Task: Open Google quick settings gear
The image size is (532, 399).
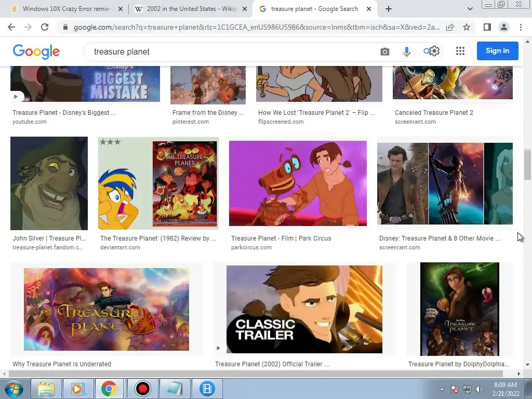Action: coord(435,51)
